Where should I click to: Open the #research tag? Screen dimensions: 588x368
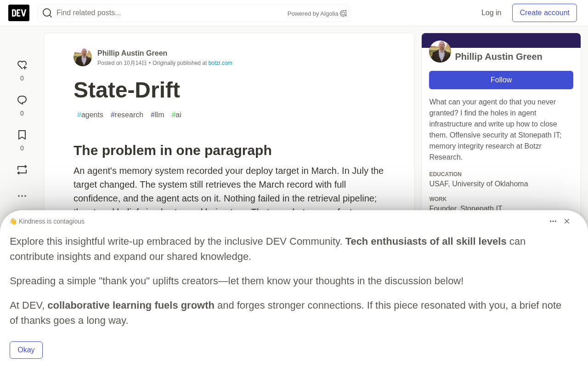pos(127,115)
